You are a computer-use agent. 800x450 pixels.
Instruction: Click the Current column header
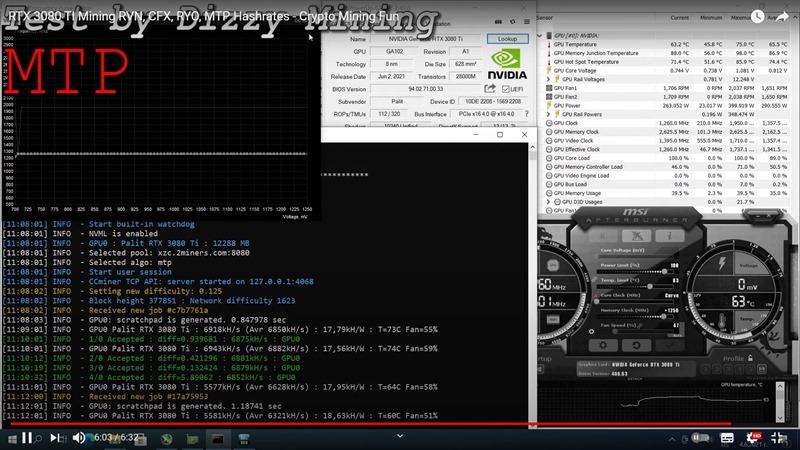click(679, 17)
